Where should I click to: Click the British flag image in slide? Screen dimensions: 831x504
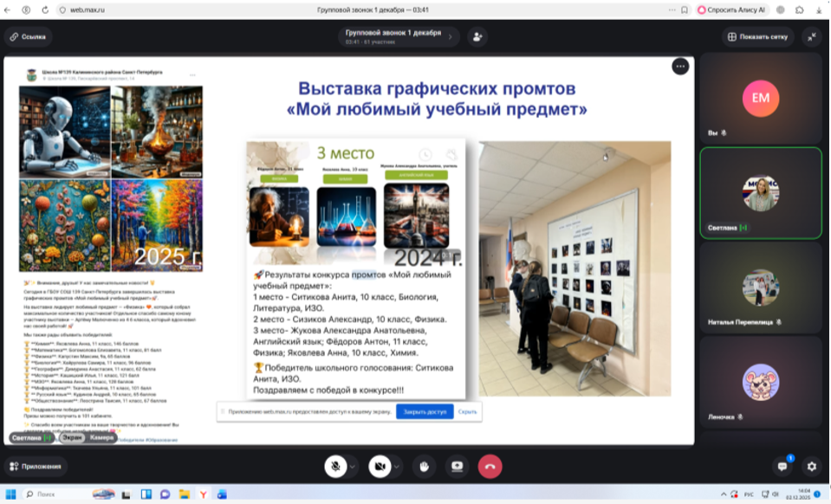[416, 216]
